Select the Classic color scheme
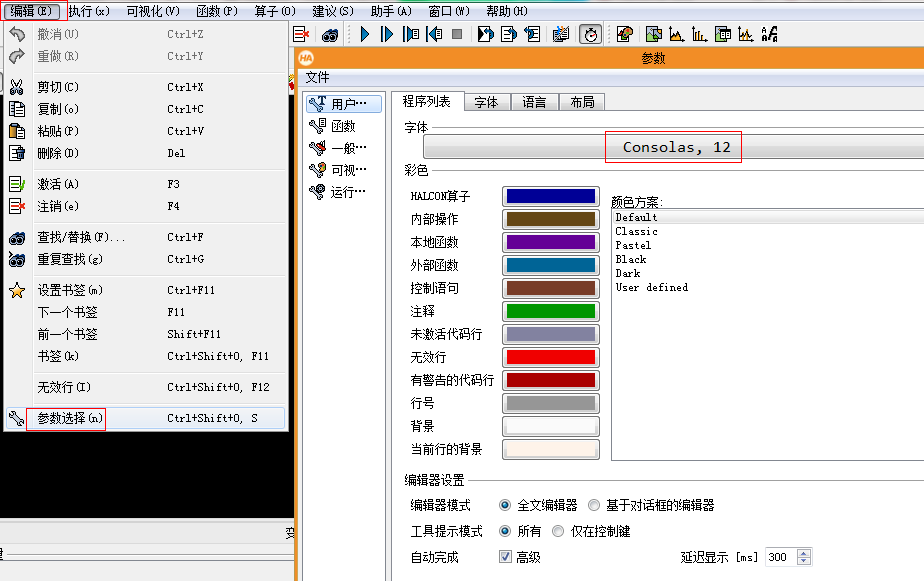 [636, 232]
